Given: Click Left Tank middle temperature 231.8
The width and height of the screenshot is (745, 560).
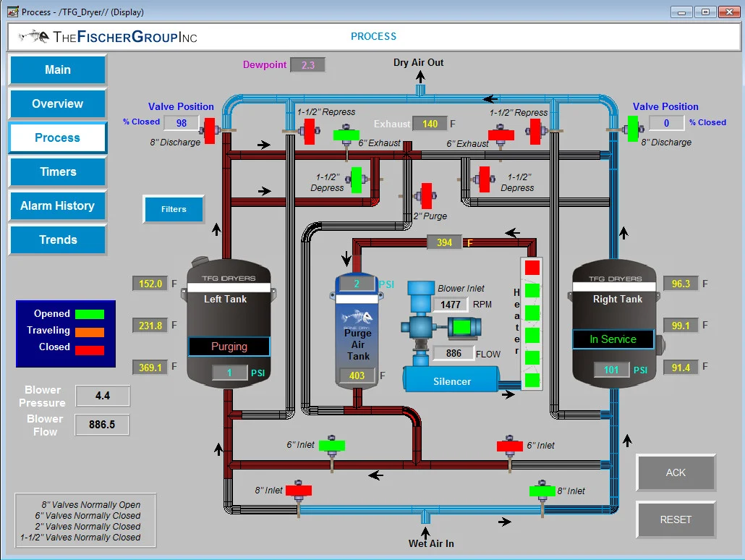Looking at the screenshot, I should [150, 326].
